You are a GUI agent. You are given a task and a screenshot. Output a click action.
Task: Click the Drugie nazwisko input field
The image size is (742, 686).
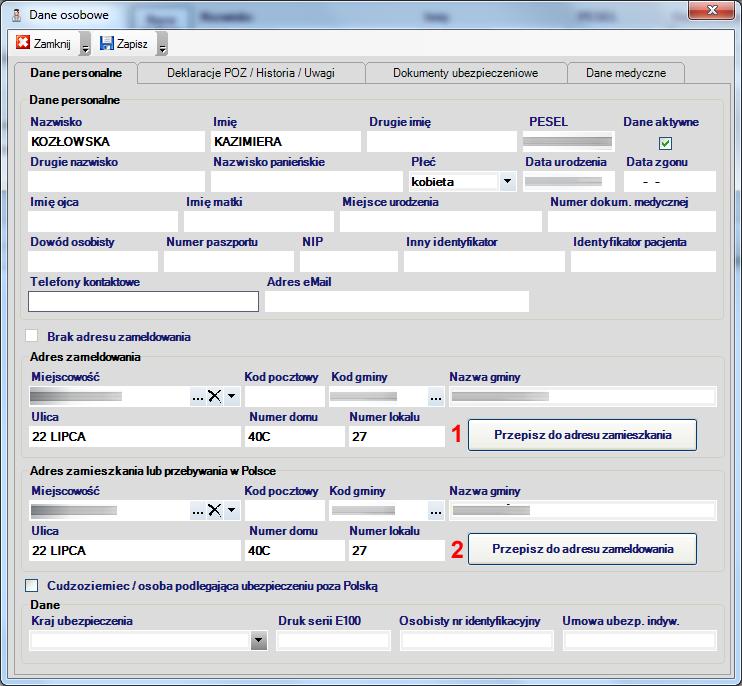click(116, 181)
